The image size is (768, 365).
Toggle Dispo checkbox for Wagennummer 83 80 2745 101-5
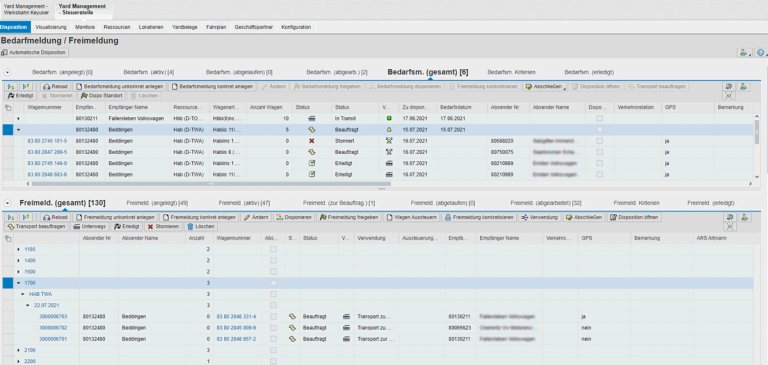pyautogui.click(x=600, y=141)
